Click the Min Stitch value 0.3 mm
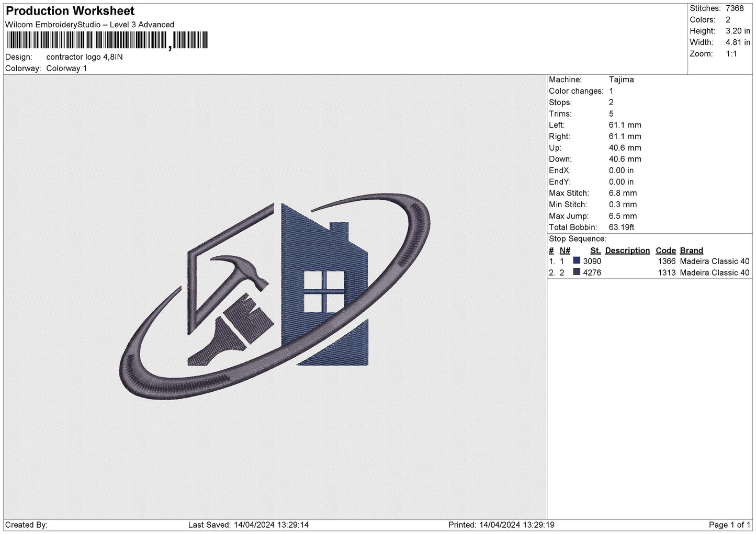Screen dimensions: 756x534 click(623, 204)
